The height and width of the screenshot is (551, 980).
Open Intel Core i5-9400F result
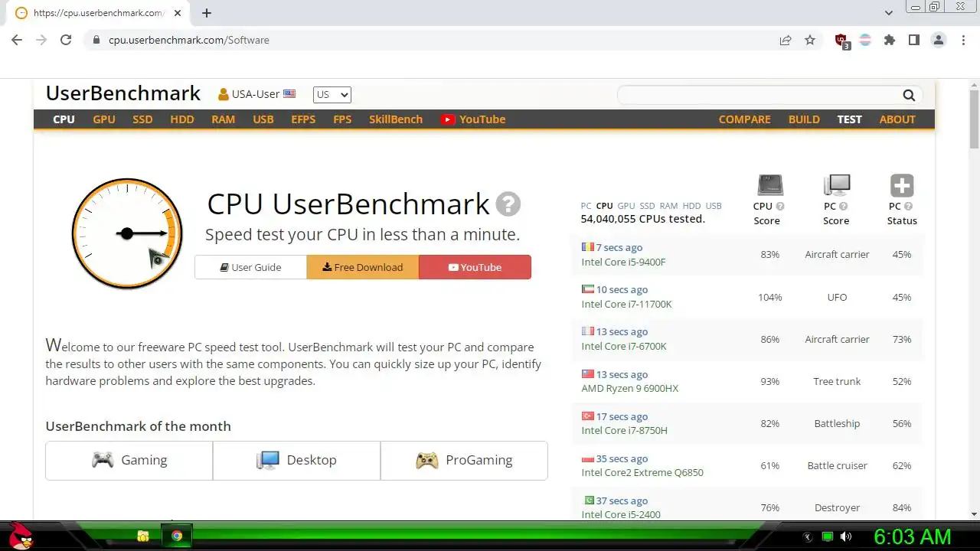pos(623,262)
